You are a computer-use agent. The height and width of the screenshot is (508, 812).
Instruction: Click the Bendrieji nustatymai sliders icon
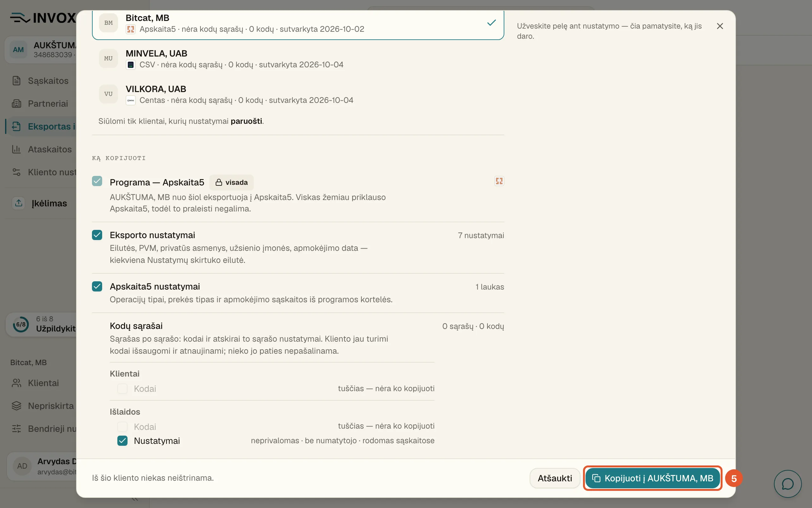(x=16, y=429)
